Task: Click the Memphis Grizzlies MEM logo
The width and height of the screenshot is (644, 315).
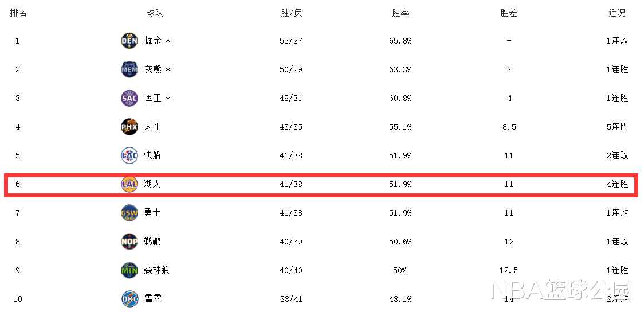Action: [x=129, y=69]
